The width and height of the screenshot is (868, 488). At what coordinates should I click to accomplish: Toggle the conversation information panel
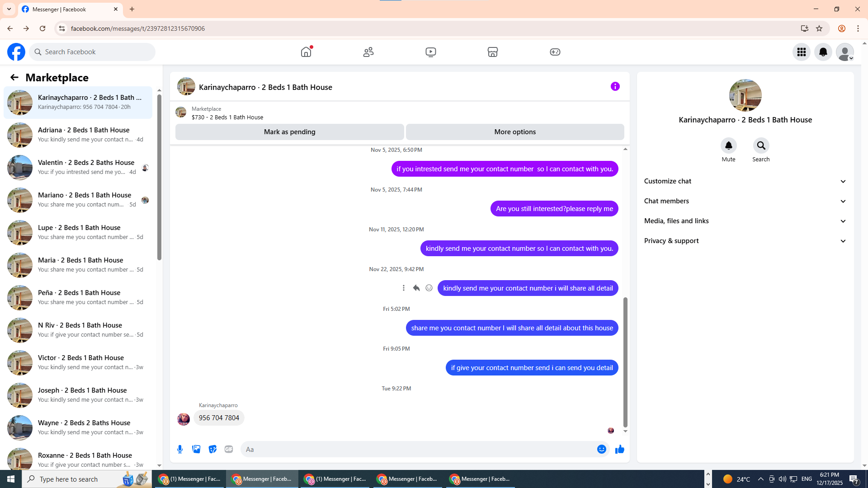tap(615, 86)
